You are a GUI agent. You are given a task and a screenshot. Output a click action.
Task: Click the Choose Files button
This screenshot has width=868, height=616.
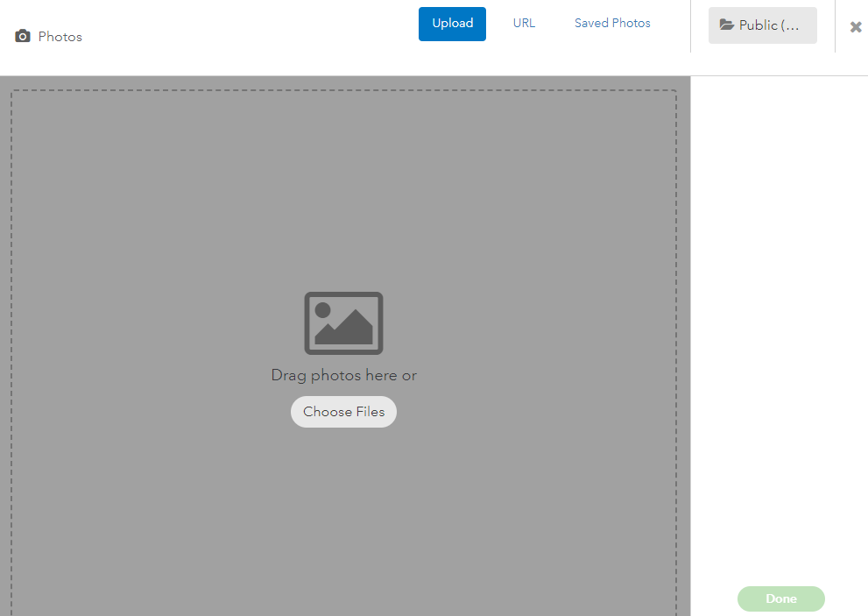pyautogui.click(x=343, y=412)
